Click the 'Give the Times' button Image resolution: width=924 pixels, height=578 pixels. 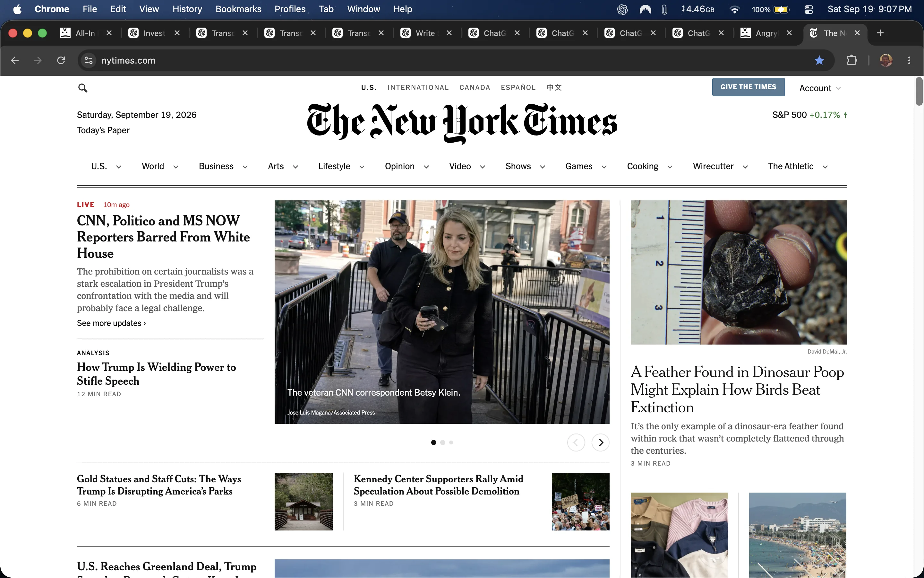[x=749, y=87]
